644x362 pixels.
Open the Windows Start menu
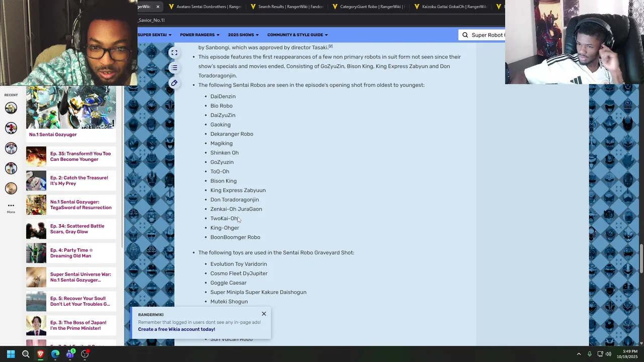click(x=11, y=354)
